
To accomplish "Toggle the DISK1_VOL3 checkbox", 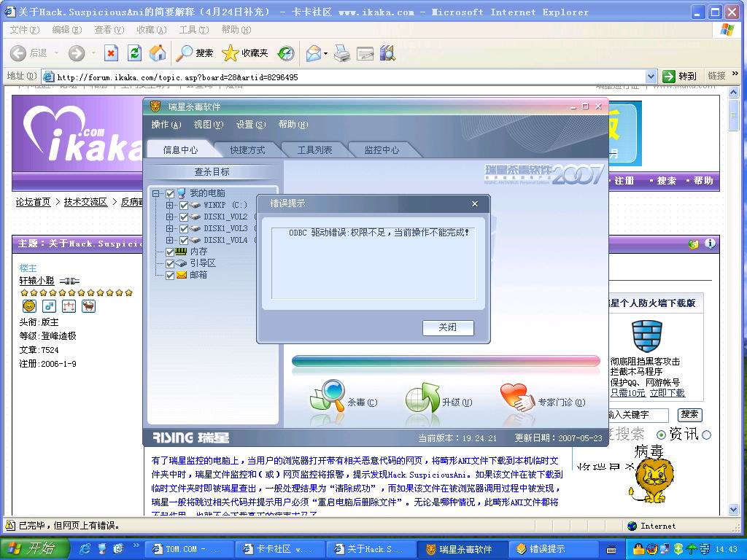I will [x=183, y=228].
